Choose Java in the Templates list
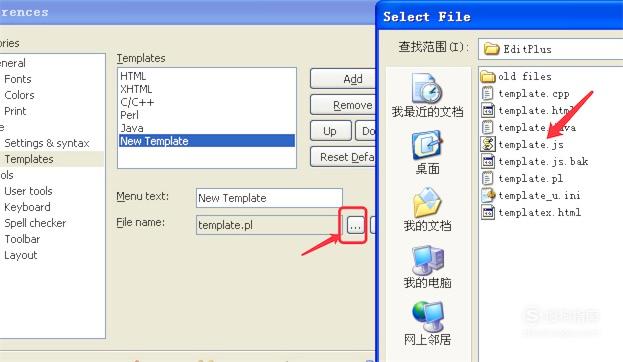This screenshot has height=362, width=623. coord(207,128)
